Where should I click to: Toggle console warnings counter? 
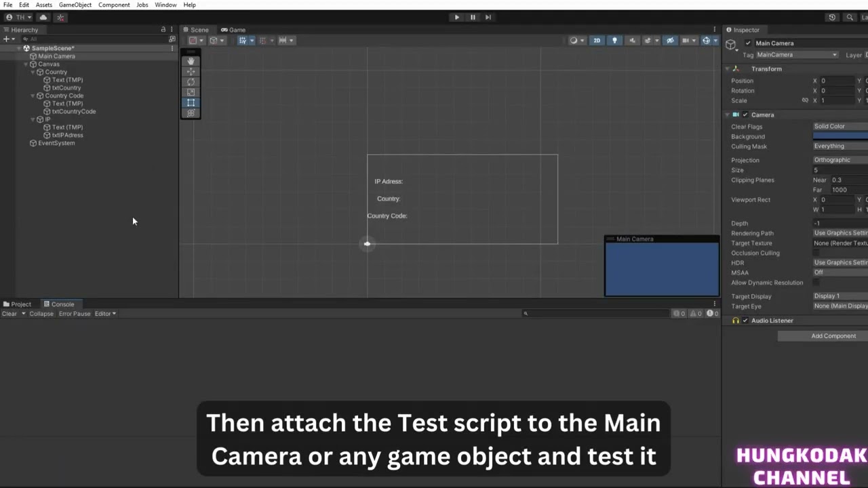tap(696, 313)
